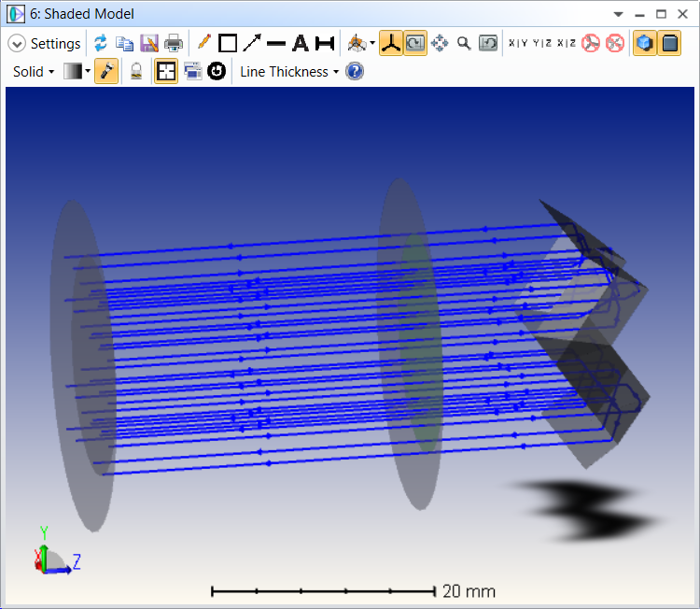Viewport: 700px width, 609px height.
Task: Select the line annotation tool
Action: pyautogui.click(x=276, y=43)
